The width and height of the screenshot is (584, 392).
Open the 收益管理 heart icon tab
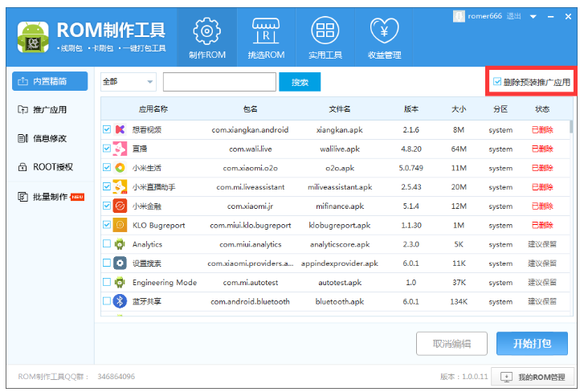tap(384, 37)
